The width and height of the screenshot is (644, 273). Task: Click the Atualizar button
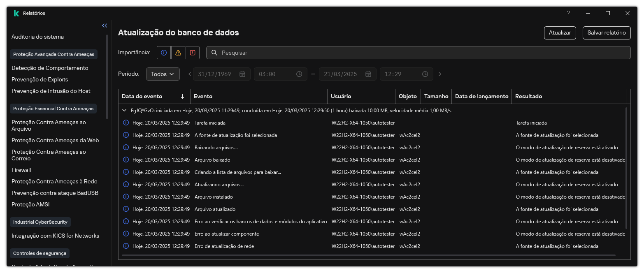pos(560,33)
